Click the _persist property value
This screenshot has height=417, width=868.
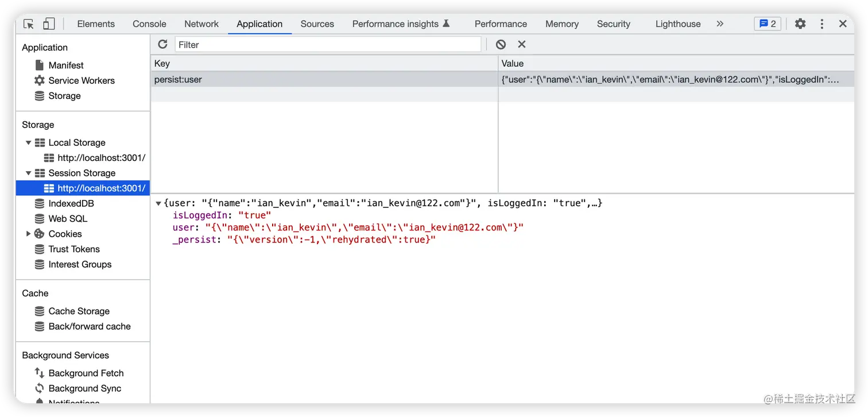(331, 240)
